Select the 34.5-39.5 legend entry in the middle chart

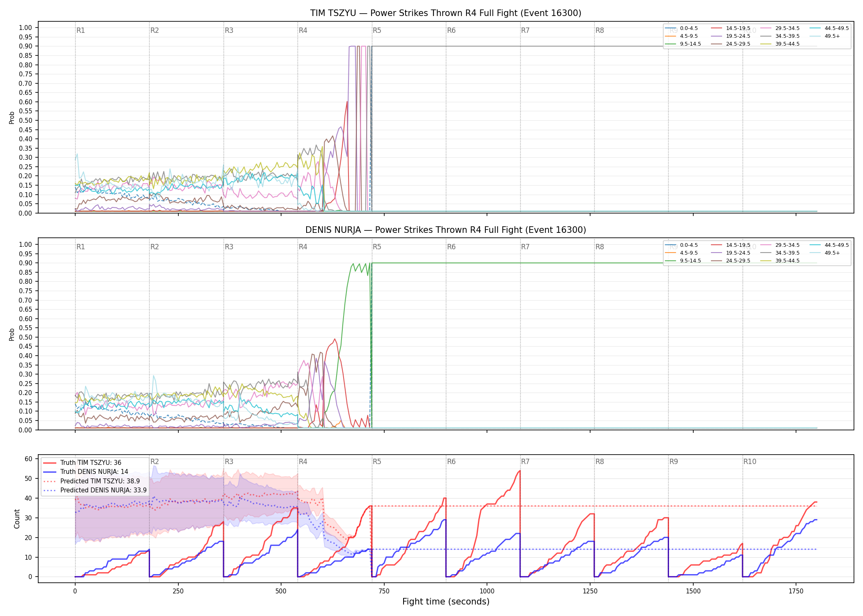click(780, 253)
